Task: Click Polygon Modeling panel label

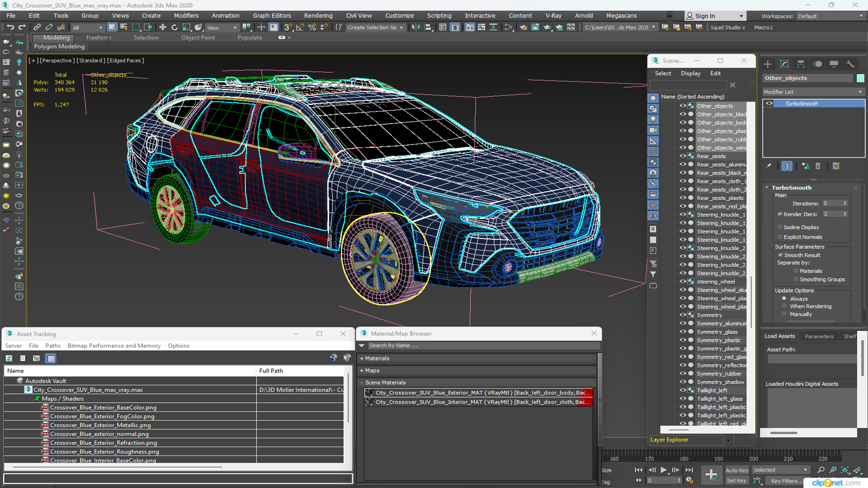Action: [x=59, y=47]
